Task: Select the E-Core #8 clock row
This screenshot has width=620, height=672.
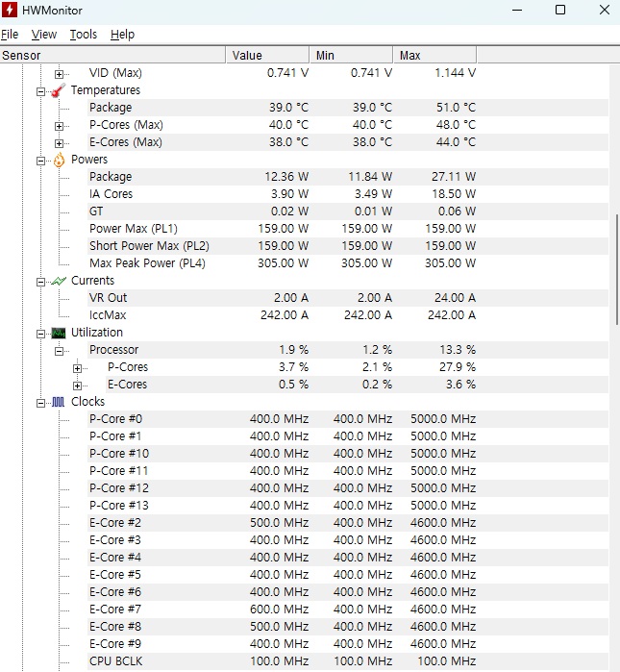Action: tap(348, 627)
